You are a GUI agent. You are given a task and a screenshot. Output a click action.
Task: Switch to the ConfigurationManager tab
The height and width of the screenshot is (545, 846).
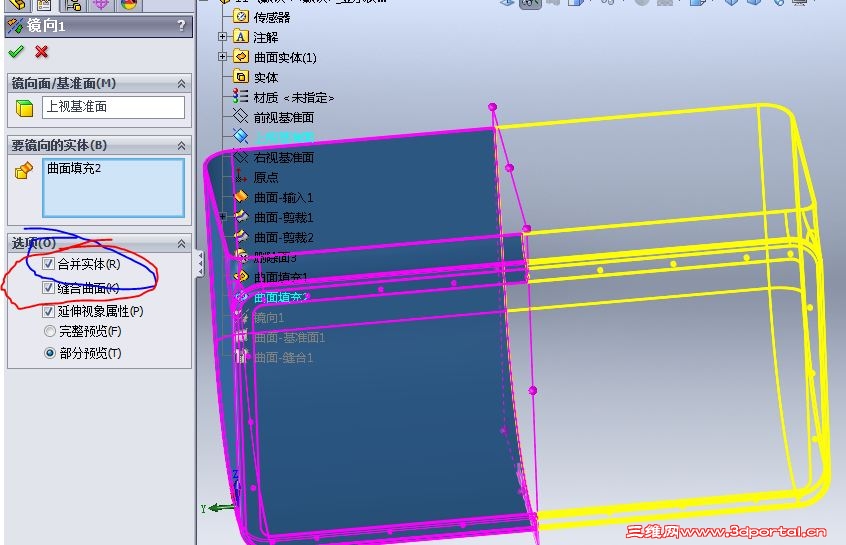[73, 5]
